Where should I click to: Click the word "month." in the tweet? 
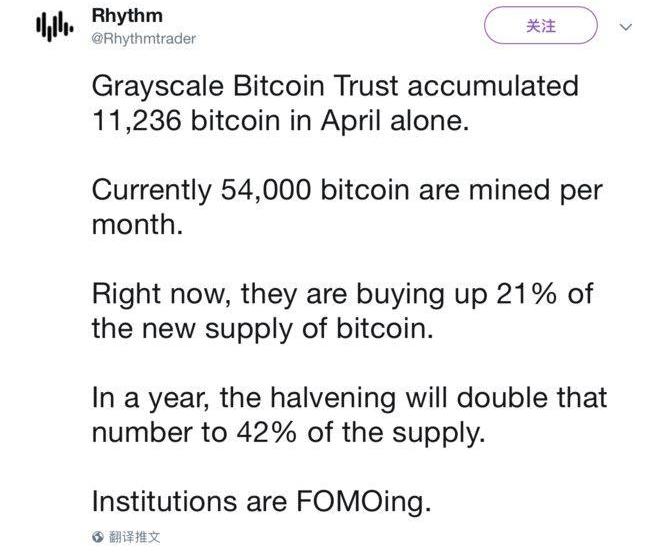137,225
